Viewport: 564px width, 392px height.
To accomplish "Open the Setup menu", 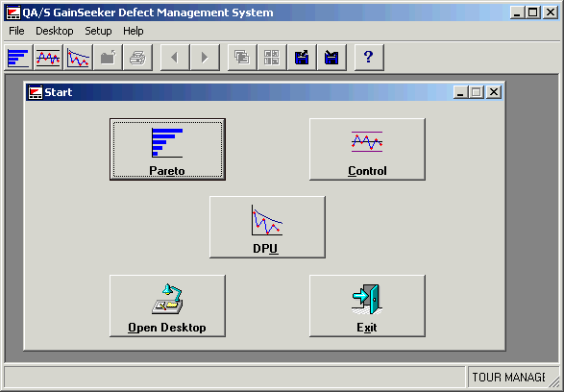I will click(98, 31).
